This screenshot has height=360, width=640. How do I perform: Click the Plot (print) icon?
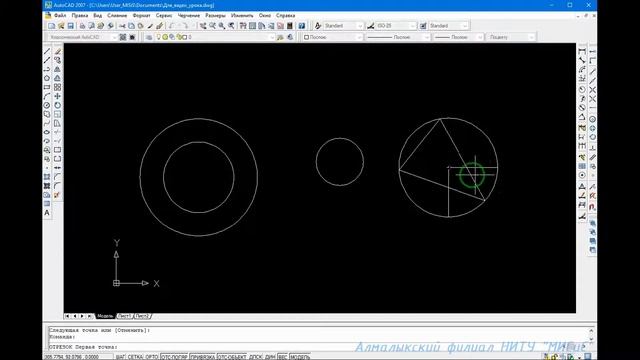(x=82, y=26)
